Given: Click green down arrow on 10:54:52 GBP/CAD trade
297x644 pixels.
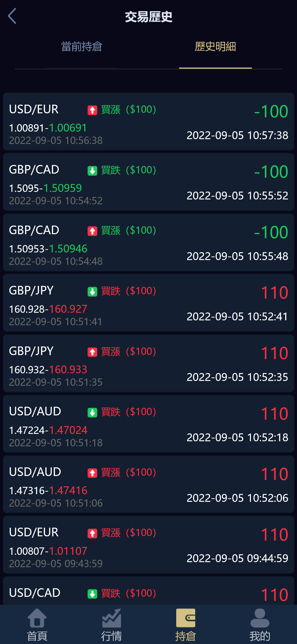Looking at the screenshot, I should pos(92,171).
